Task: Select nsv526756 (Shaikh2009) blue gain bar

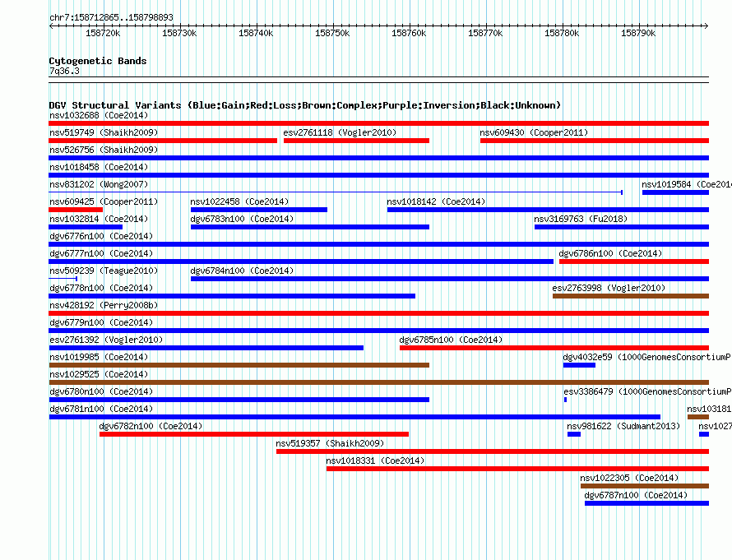Action: (378, 158)
